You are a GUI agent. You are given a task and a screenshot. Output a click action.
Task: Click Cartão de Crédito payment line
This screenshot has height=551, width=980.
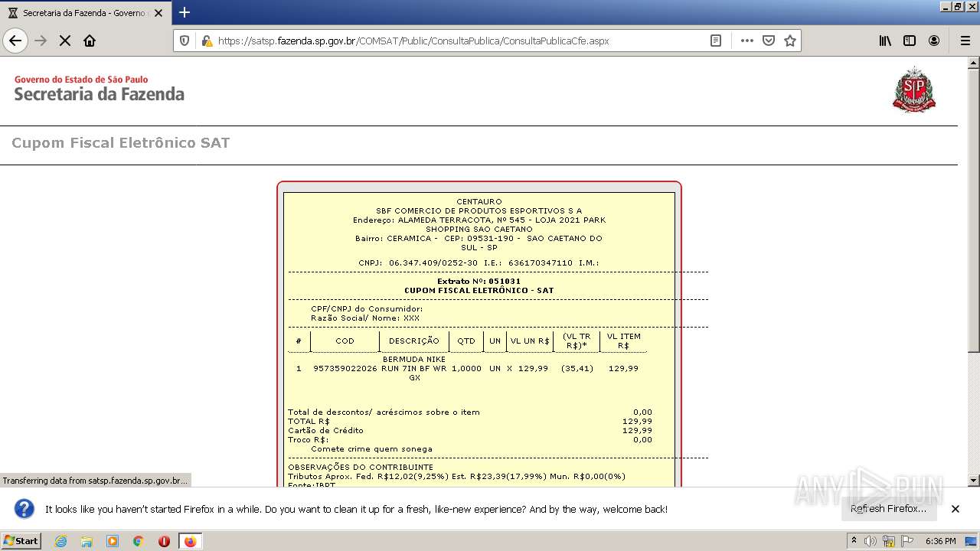(x=470, y=431)
